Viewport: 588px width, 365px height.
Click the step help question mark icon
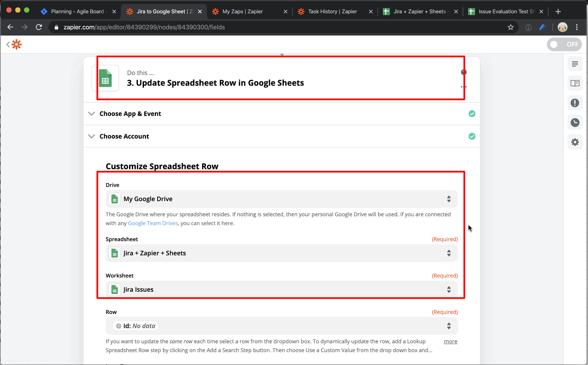(x=464, y=72)
